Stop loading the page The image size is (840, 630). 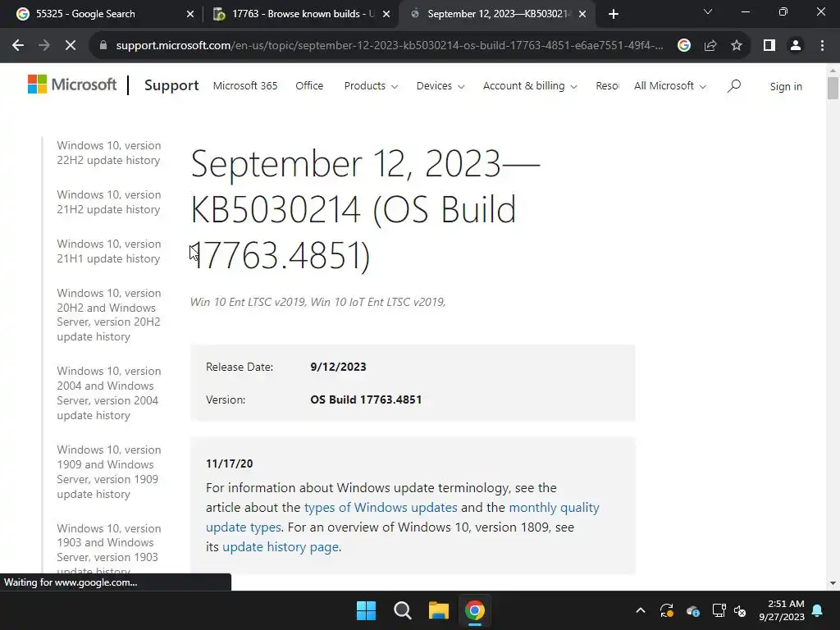pyautogui.click(x=71, y=46)
